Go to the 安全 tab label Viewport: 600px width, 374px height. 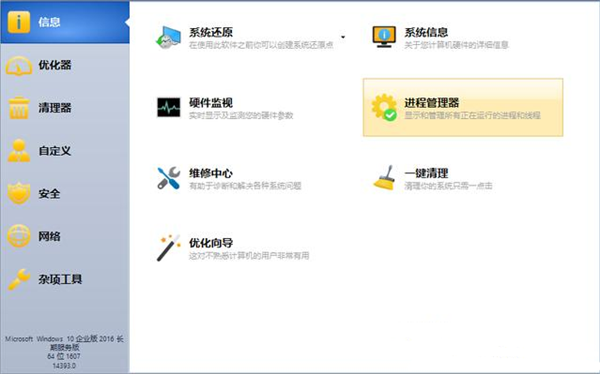click(49, 194)
